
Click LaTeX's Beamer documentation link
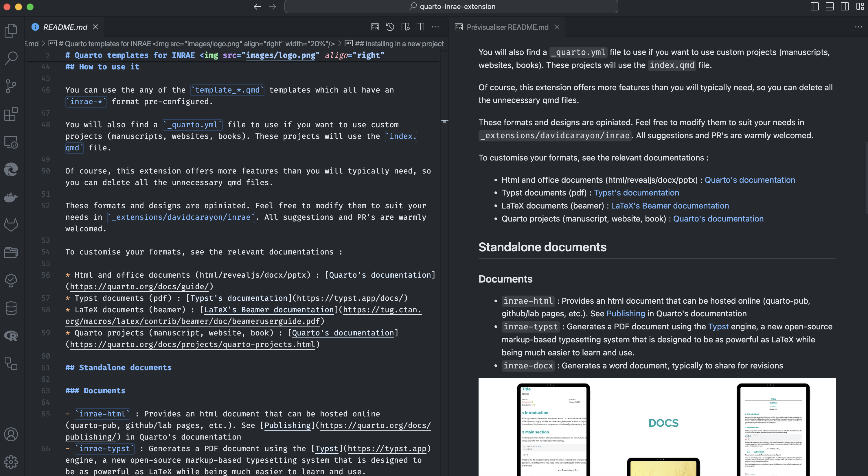[x=670, y=206]
